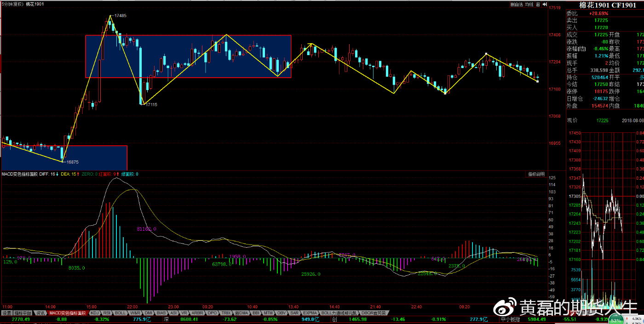This screenshot has width=644, height=324.
Task: Select the MACD变色指标面积 indicator tab
Action: pos(68,313)
